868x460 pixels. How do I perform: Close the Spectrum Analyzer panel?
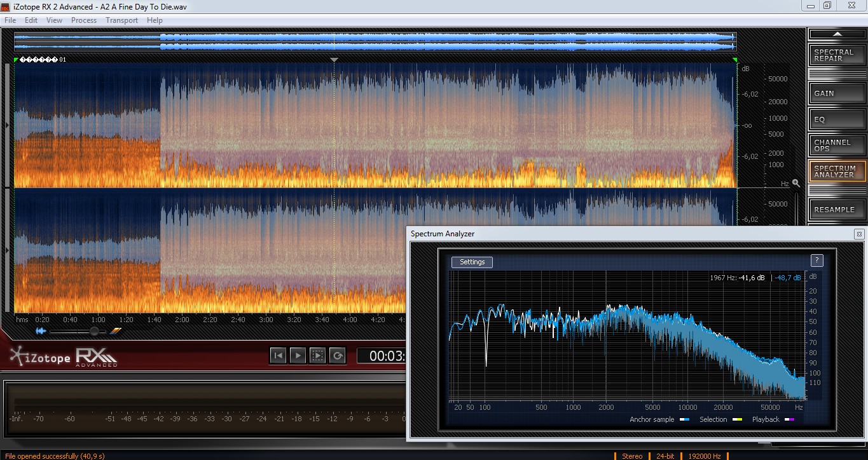858,234
